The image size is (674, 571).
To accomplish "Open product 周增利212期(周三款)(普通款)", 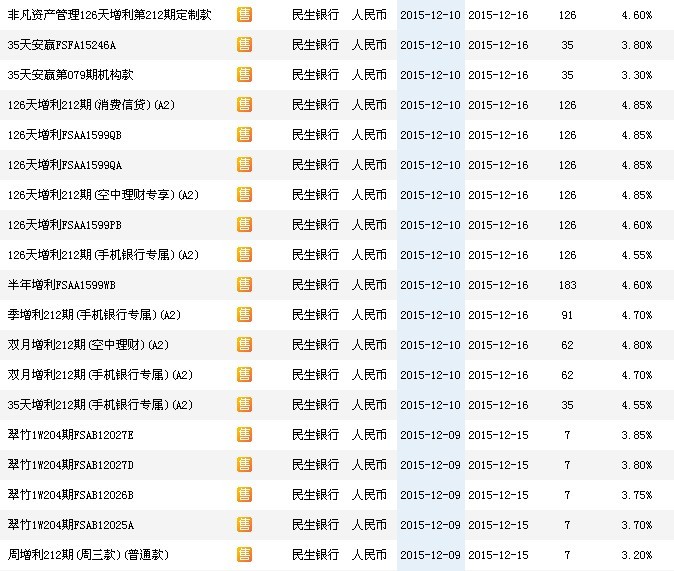I will (x=88, y=555).
